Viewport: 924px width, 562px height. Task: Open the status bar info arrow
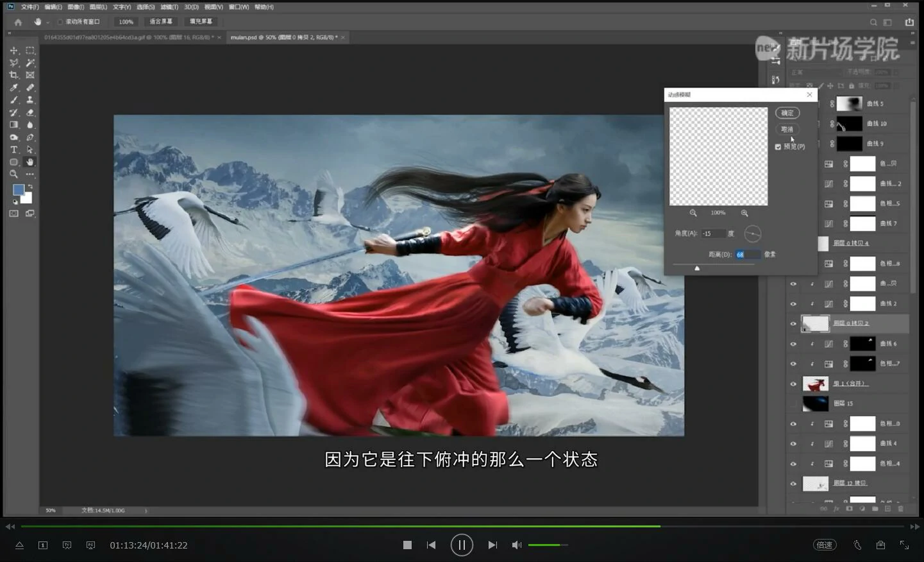146,511
